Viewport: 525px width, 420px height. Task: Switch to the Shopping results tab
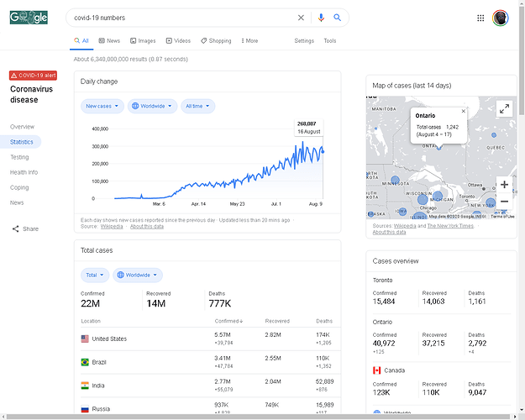coord(216,41)
